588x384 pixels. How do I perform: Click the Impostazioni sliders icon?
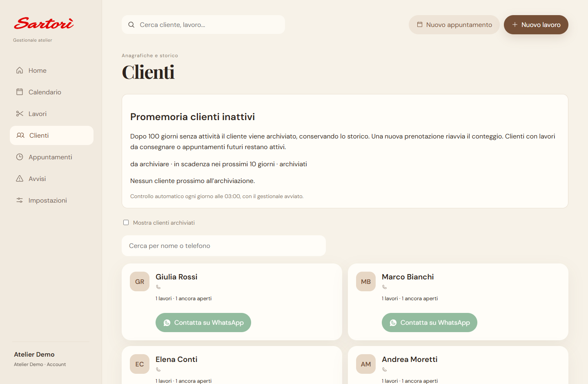(20, 200)
